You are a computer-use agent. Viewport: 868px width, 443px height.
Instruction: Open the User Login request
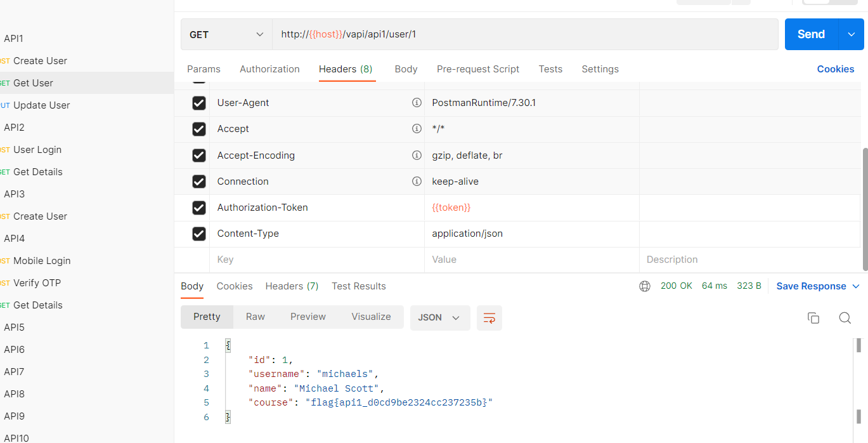37,150
